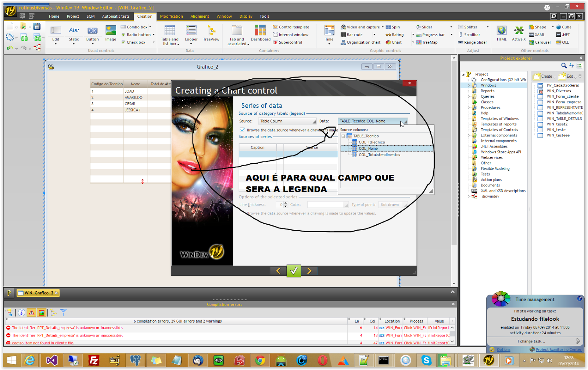Open Google Chrome from the taskbar

click(x=260, y=360)
